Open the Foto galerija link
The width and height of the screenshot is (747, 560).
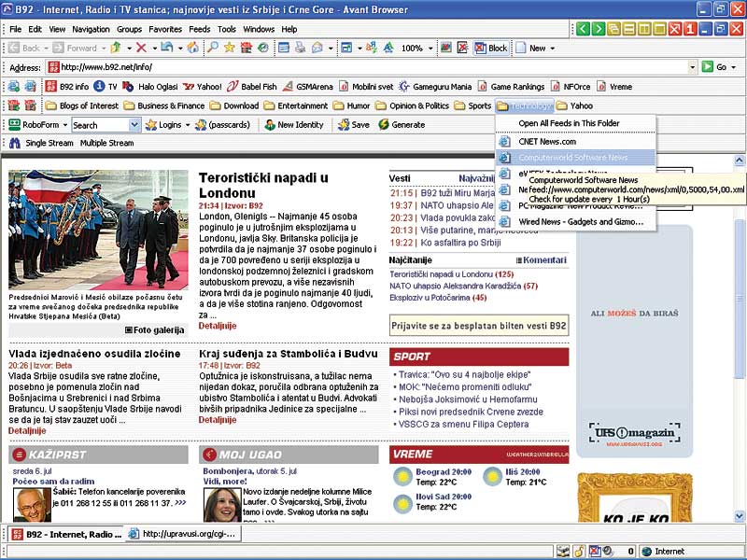[154, 330]
